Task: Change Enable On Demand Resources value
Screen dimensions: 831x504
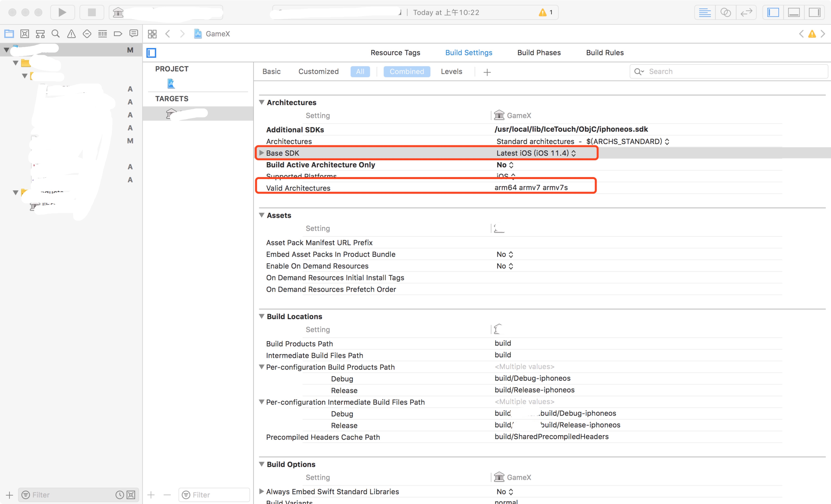Action: click(x=505, y=266)
